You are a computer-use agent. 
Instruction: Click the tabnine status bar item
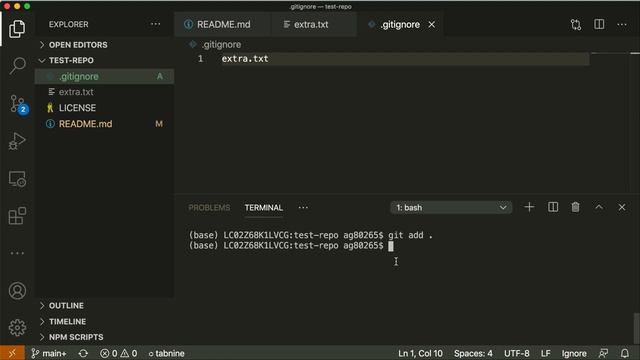166,353
